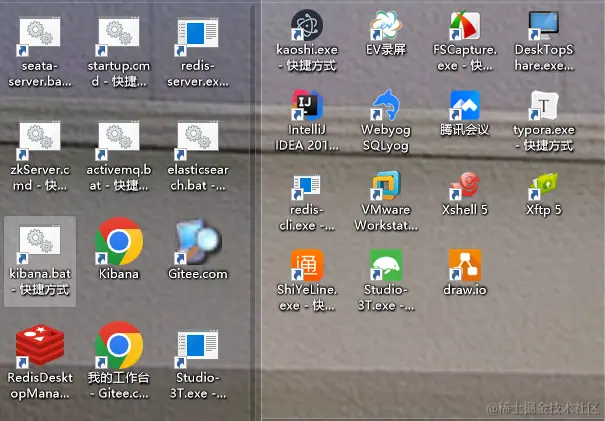Click the kibana.bat shortcut icon
Viewport: 605px width, 421px height.
click(x=40, y=245)
